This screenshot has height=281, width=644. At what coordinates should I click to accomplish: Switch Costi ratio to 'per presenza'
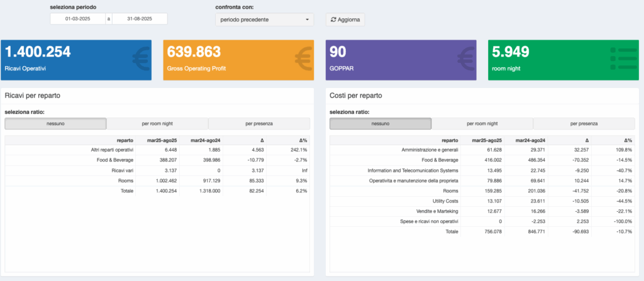pyautogui.click(x=584, y=124)
